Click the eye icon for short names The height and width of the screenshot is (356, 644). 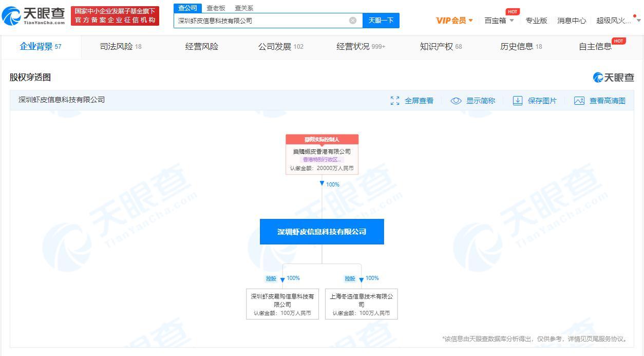(456, 101)
